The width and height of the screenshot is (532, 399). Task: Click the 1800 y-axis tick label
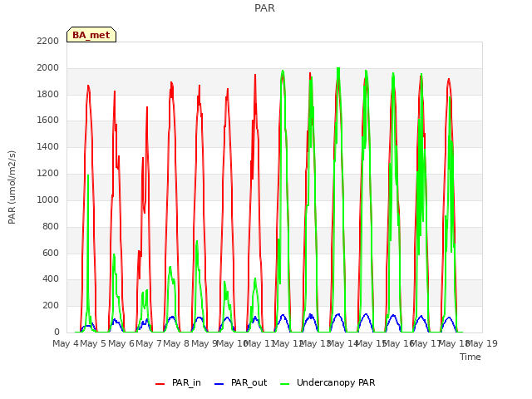[48, 94]
